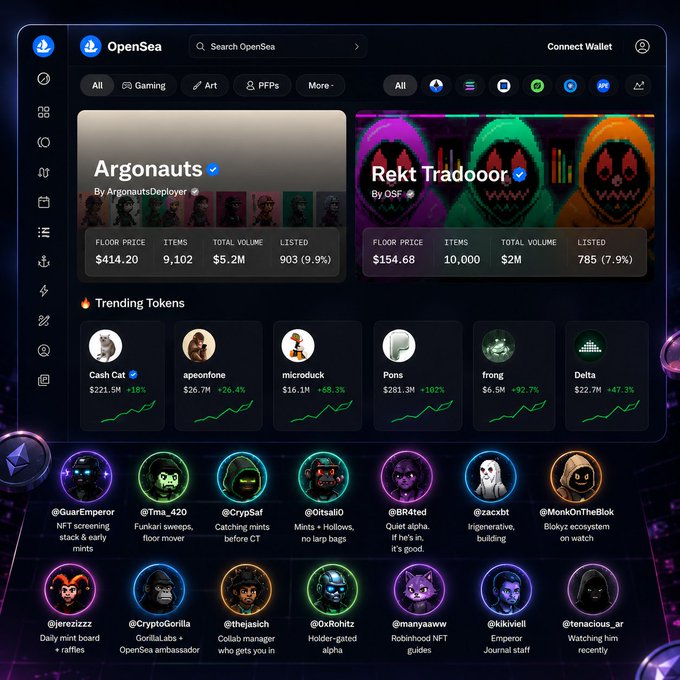Filter by ApeChain APE icon
Viewport: 680px width, 680px height.
(x=603, y=85)
